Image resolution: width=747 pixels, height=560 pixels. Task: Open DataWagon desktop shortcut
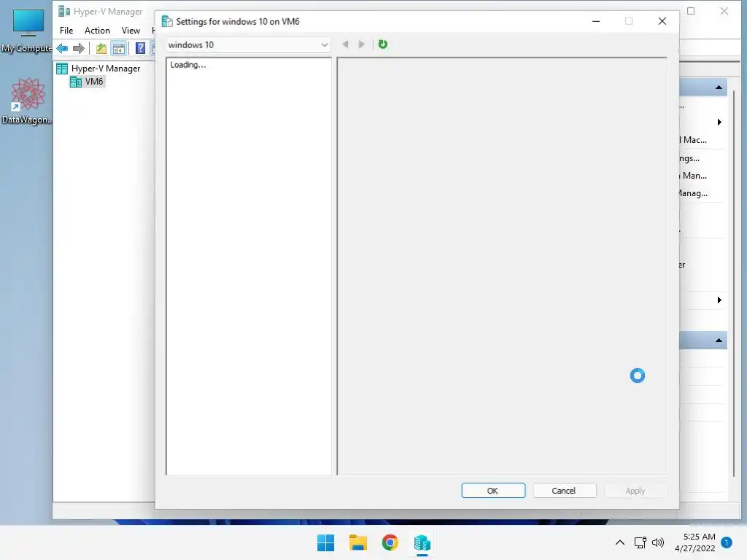click(x=27, y=101)
